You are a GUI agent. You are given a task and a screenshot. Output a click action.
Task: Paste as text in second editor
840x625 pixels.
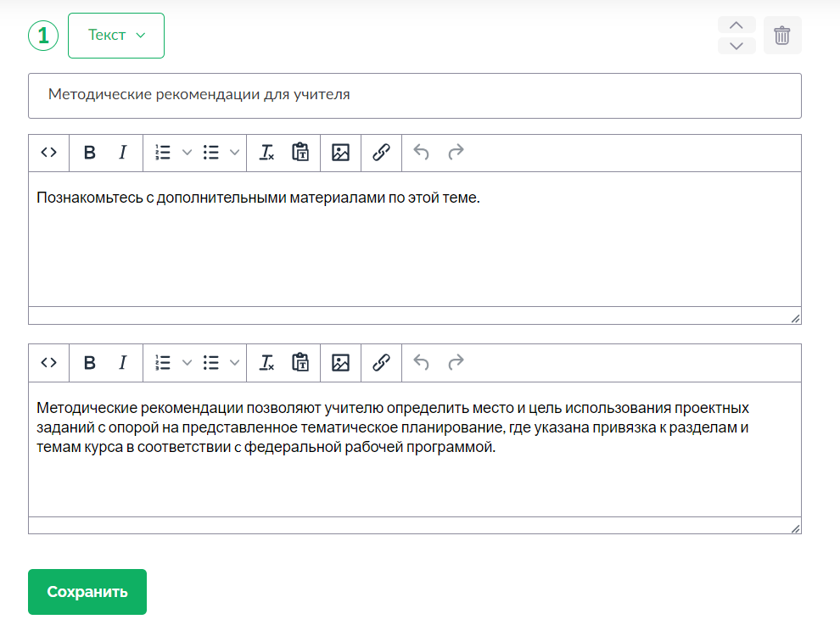click(x=300, y=363)
